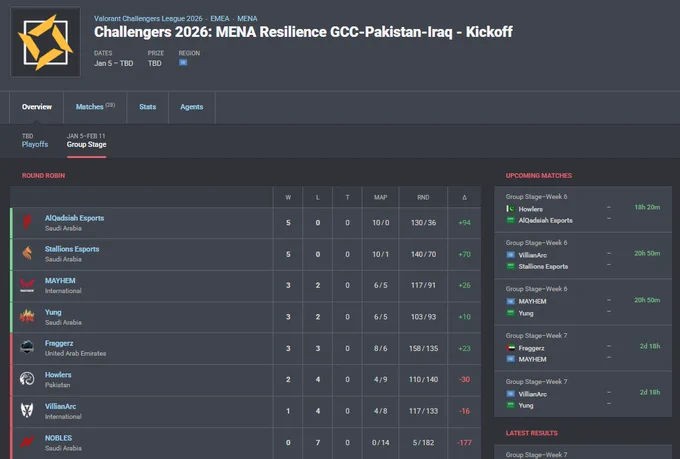Click the Stallions Esports horse logo
Screen dimensions: 680x459
click(27, 253)
